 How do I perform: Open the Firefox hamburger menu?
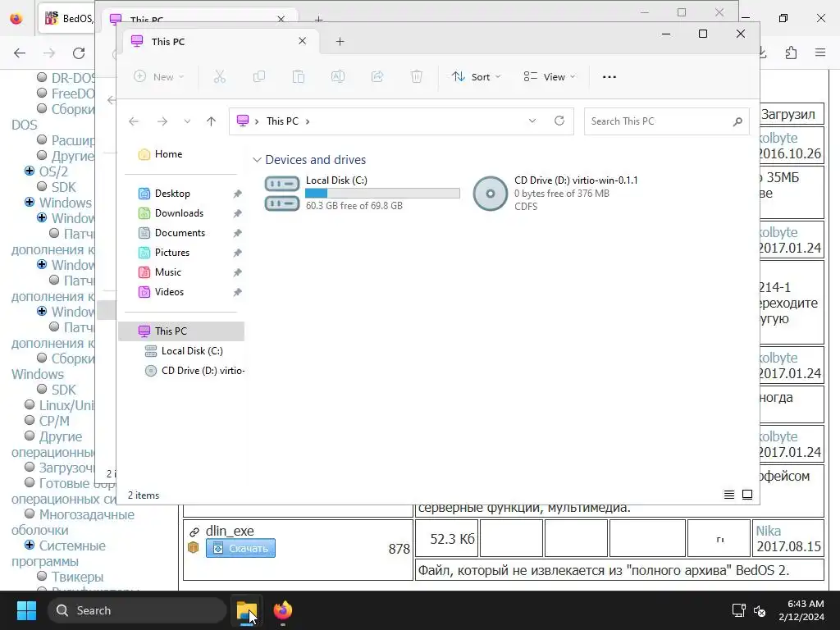820,52
